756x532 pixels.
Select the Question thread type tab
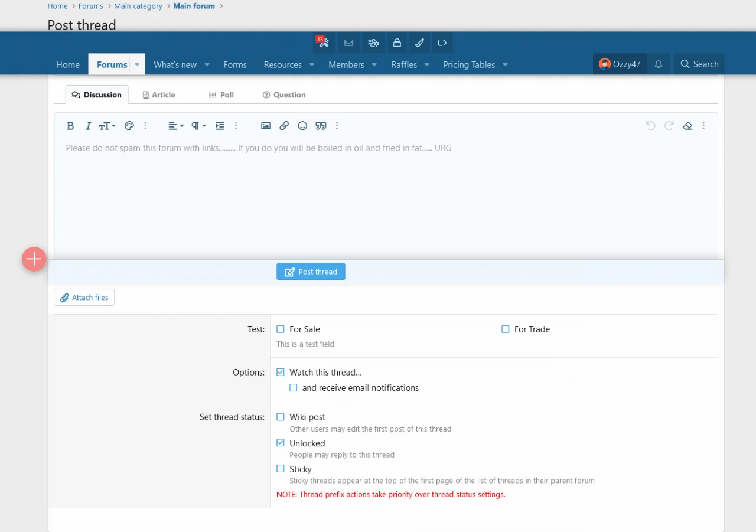pos(284,94)
